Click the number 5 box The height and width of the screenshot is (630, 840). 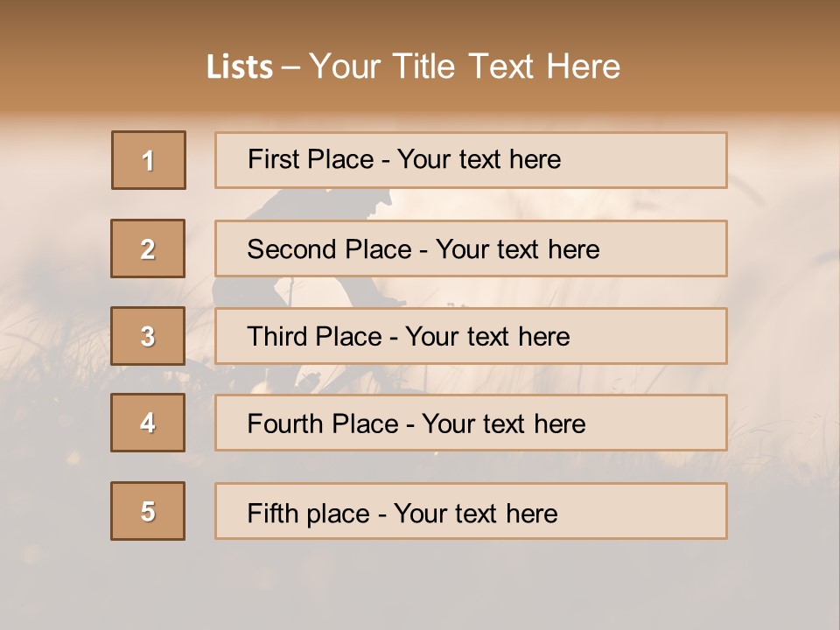[x=149, y=511]
